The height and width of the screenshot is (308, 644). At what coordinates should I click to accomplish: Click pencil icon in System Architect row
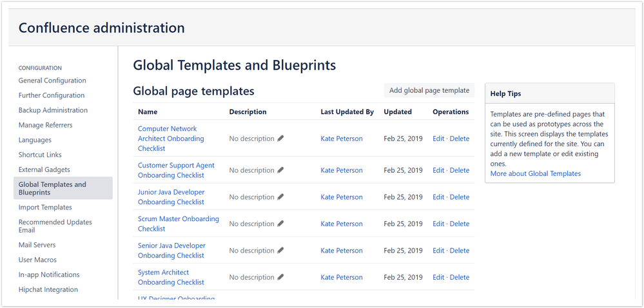[280, 277]
